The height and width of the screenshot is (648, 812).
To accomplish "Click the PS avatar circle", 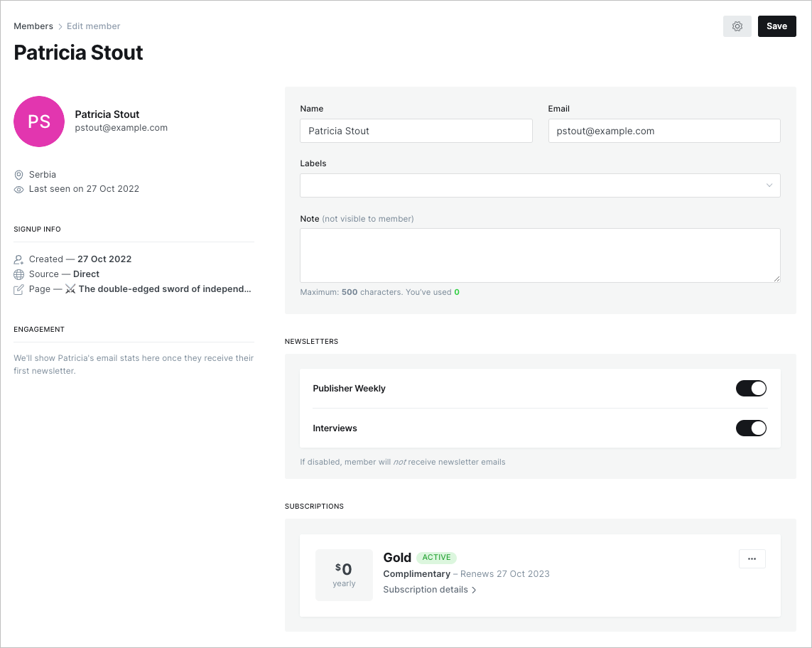I will 39,121.
